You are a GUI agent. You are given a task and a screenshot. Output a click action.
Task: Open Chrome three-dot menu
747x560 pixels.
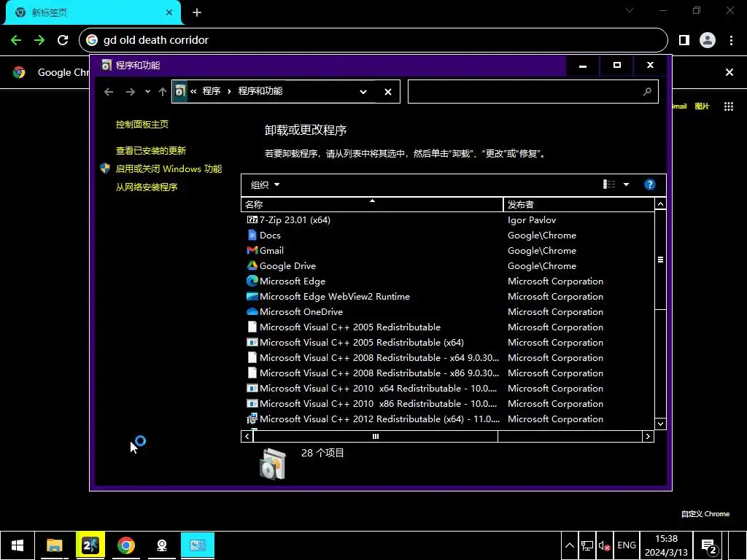point(731,40)
